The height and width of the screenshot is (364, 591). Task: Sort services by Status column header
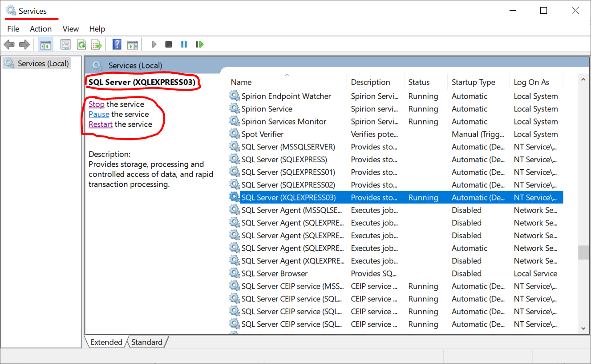pos(419,82)
